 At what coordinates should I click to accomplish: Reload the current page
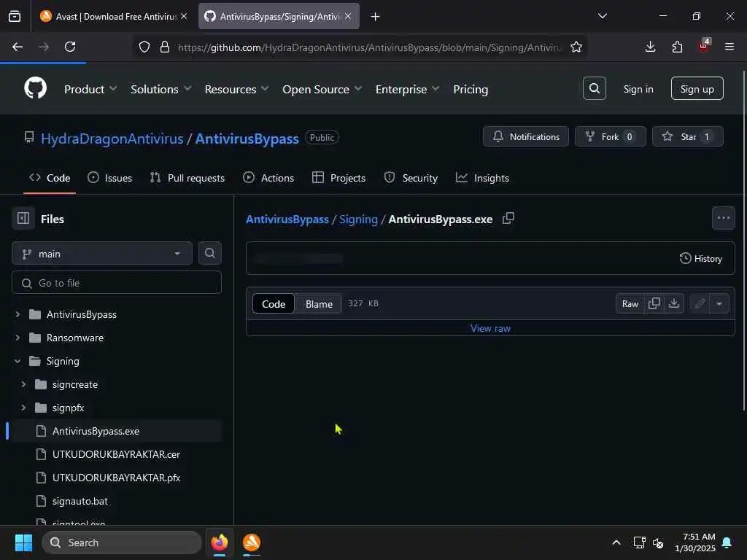[x=70, y=47]
